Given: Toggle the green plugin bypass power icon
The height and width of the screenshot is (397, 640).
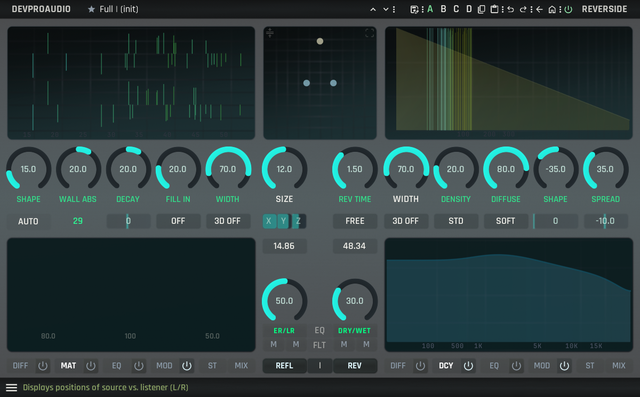Looking at the screenshot, I should 568,9.
